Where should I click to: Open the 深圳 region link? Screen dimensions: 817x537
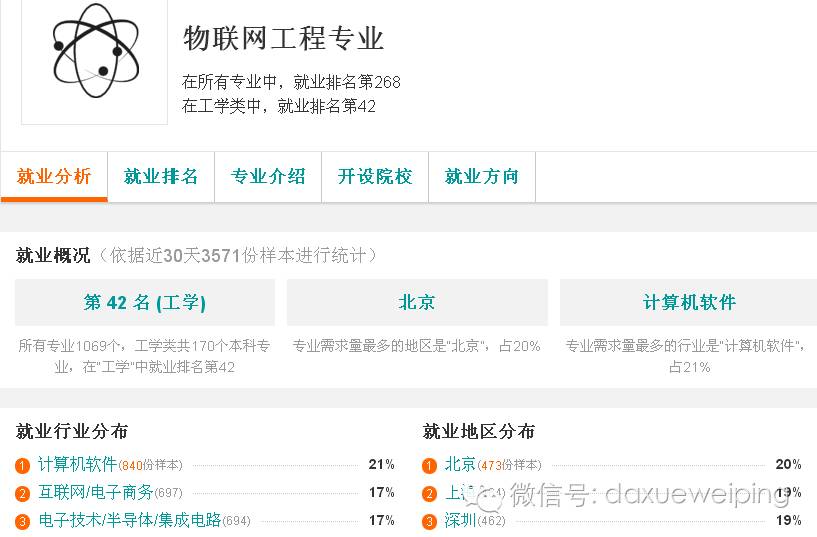[x=460, y=520]
